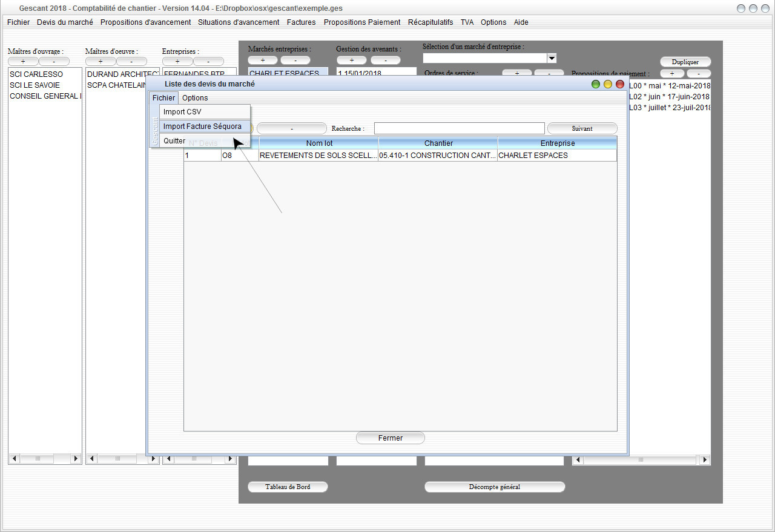Choose Quitter in the Fichier dropdown
Screen dimensions: 775x532
point(174,141)
